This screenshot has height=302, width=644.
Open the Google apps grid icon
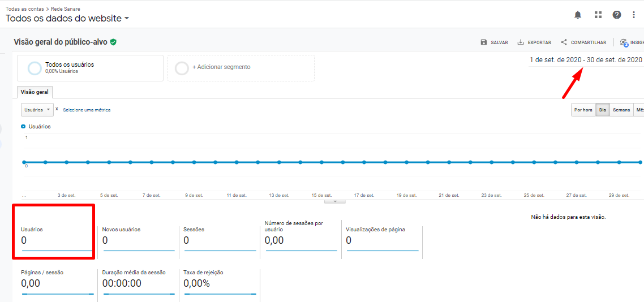tap(598, 15)
